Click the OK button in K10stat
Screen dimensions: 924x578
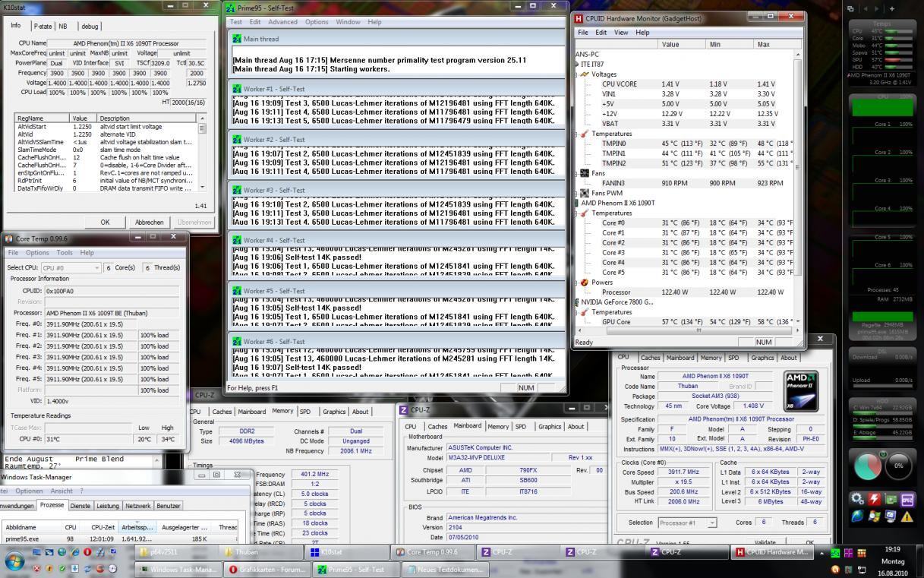coord(105,223)
